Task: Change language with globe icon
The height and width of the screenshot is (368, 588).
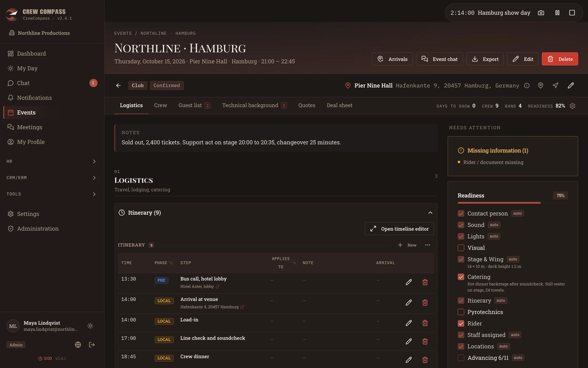Action: point(78,345)
